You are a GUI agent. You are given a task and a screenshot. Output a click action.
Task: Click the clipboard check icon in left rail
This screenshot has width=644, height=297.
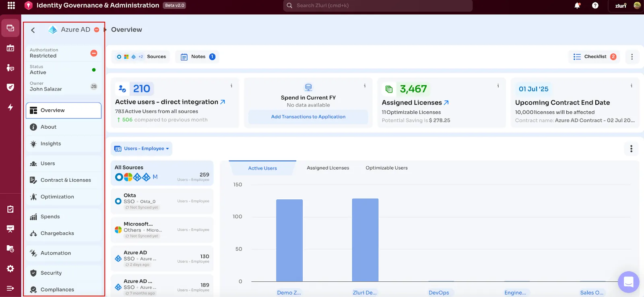point(10,209)
